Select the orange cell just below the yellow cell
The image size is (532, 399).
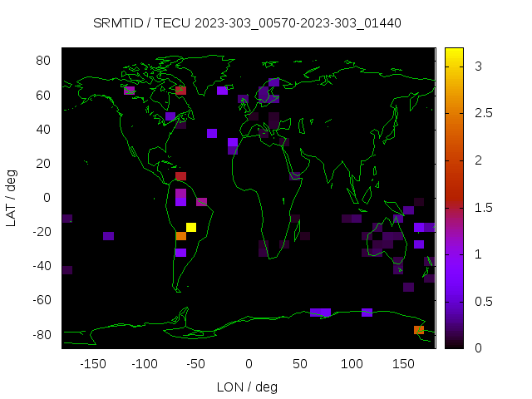coord(180,236)
